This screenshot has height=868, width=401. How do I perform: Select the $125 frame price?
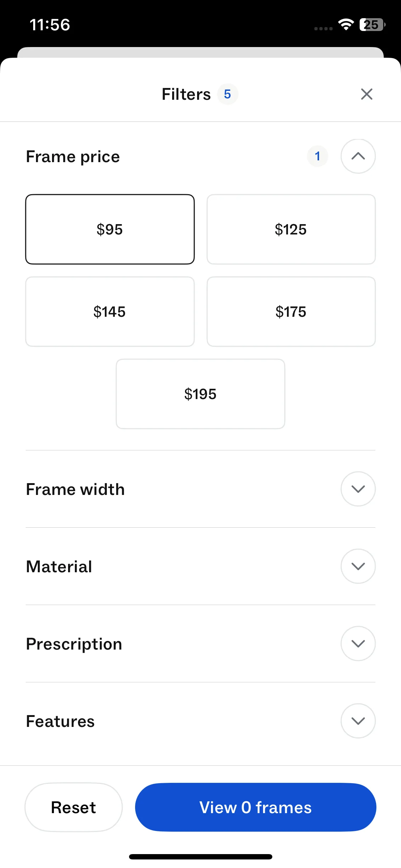pos(291,229)
